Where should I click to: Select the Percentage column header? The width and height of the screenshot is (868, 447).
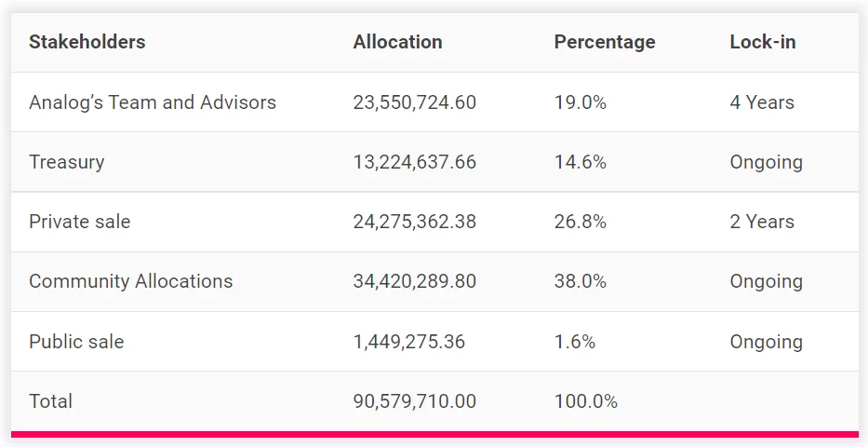click(x=604, y=42)
